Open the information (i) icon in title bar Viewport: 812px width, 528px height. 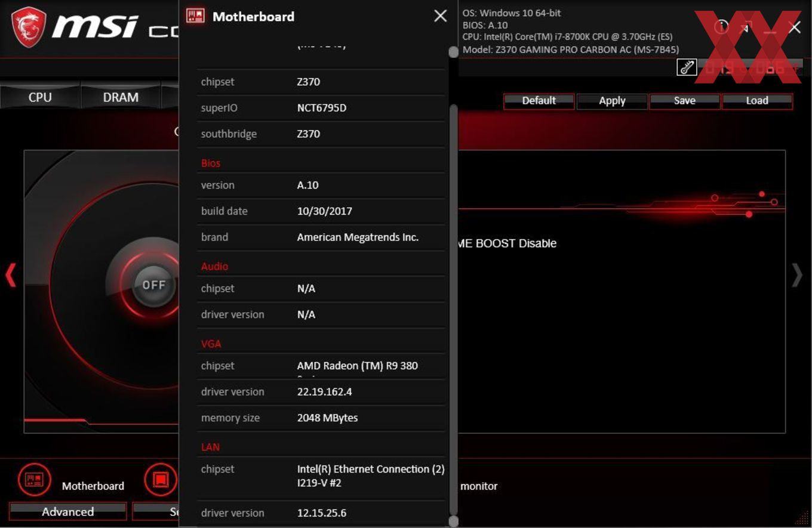(721, 27)
